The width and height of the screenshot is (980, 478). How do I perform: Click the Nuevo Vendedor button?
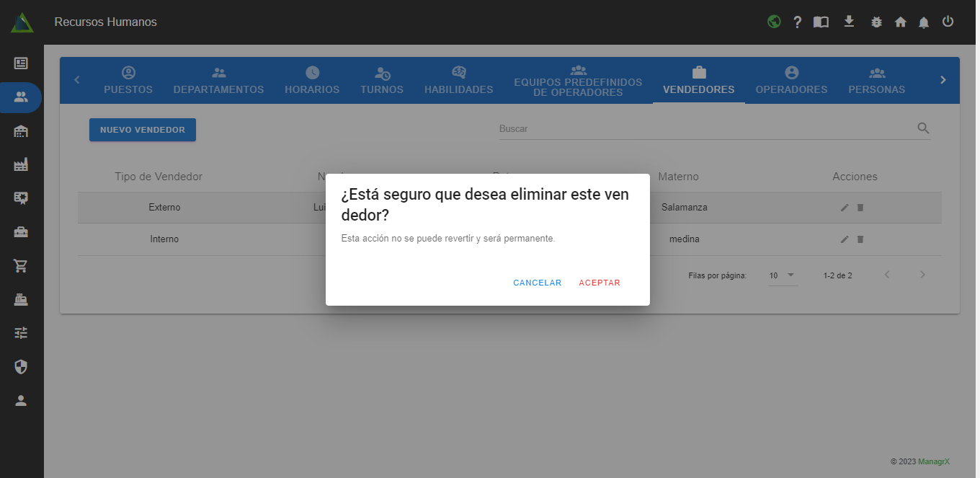[x=143, y=130]
